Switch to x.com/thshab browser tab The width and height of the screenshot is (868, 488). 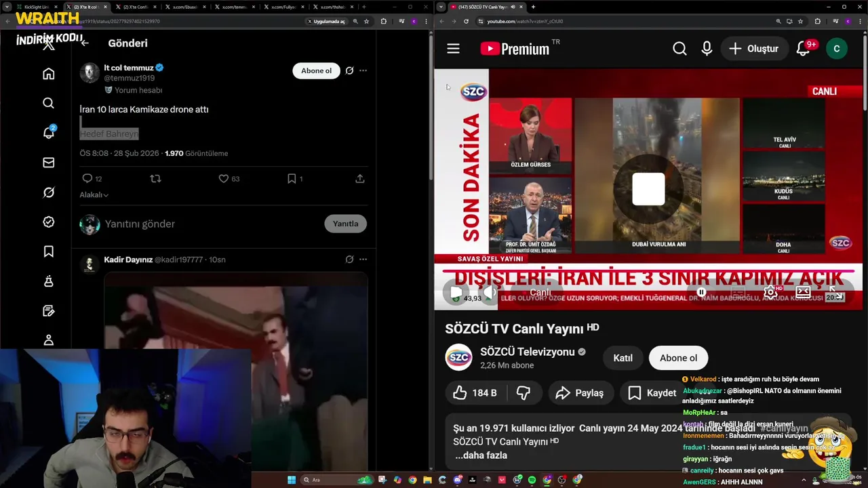coord(334,7)
